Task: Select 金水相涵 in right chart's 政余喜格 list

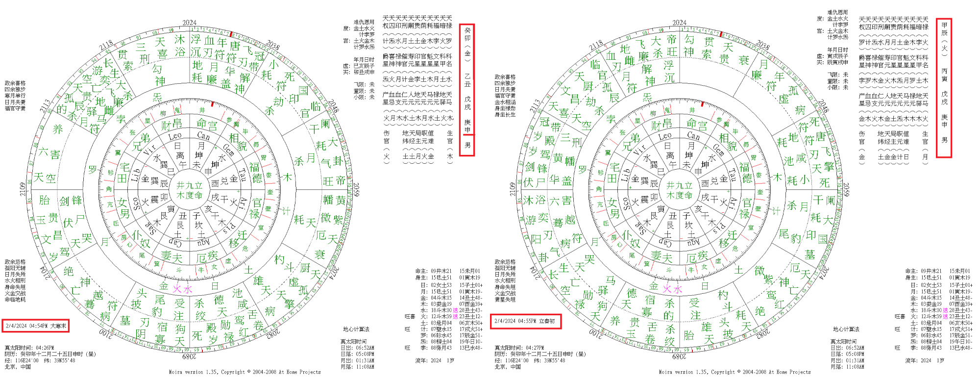Action: click(x=505, y=102)
